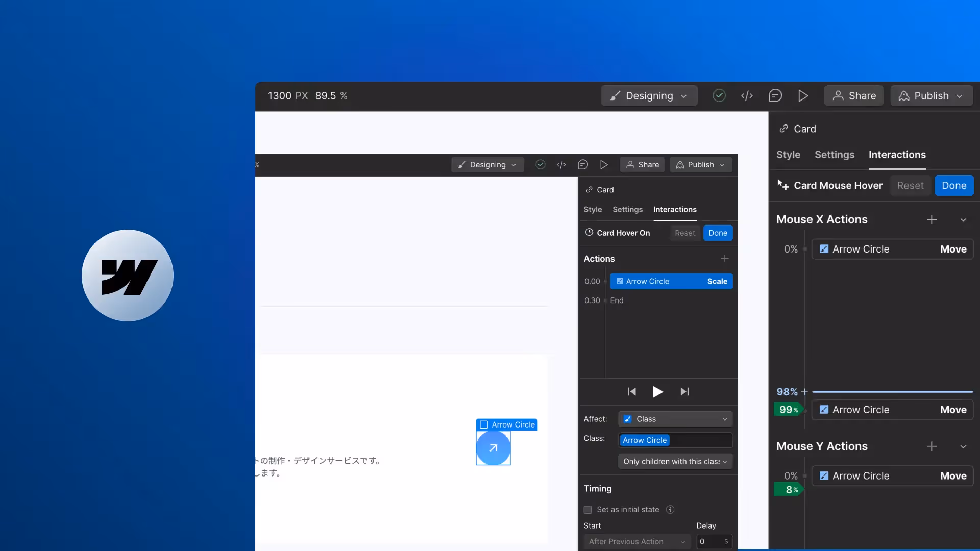The height and width of the screenshot is (551, 980).
Task: Skip to animation end
Action: (x=684, y=392)
